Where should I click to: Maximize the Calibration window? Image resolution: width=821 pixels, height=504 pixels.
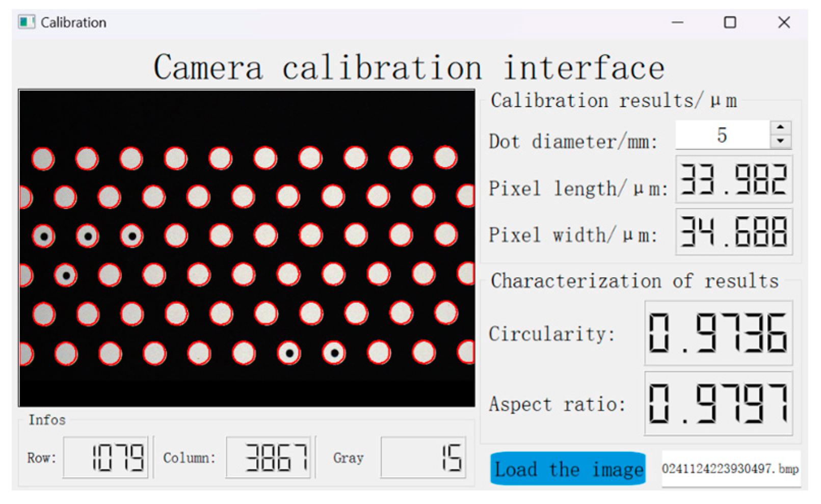click(x=730, y=22)
